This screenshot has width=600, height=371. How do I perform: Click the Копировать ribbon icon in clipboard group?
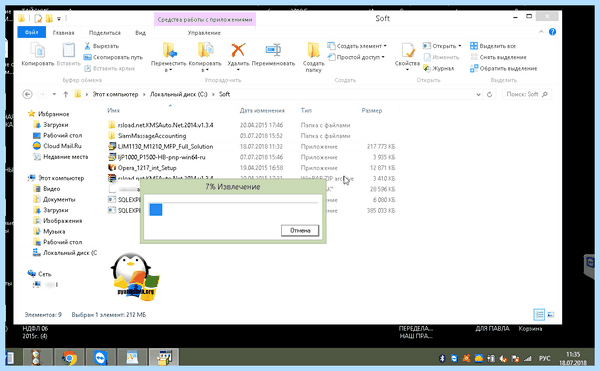38,54
